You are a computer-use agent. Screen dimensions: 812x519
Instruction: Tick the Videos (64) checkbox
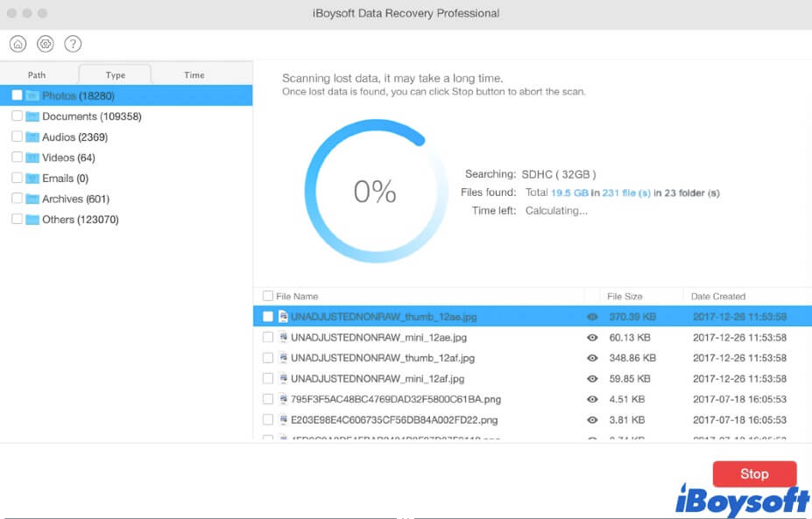coord(18,158)
